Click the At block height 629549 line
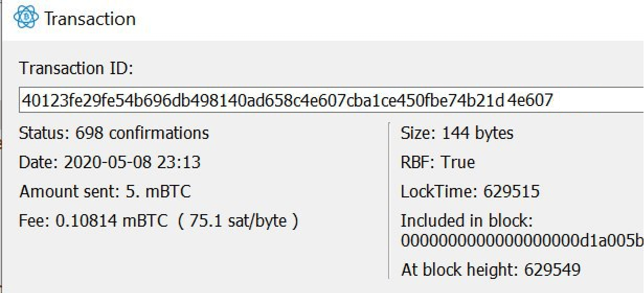The image size is (644, 293). pyautogui.click(x=491, y=269)
